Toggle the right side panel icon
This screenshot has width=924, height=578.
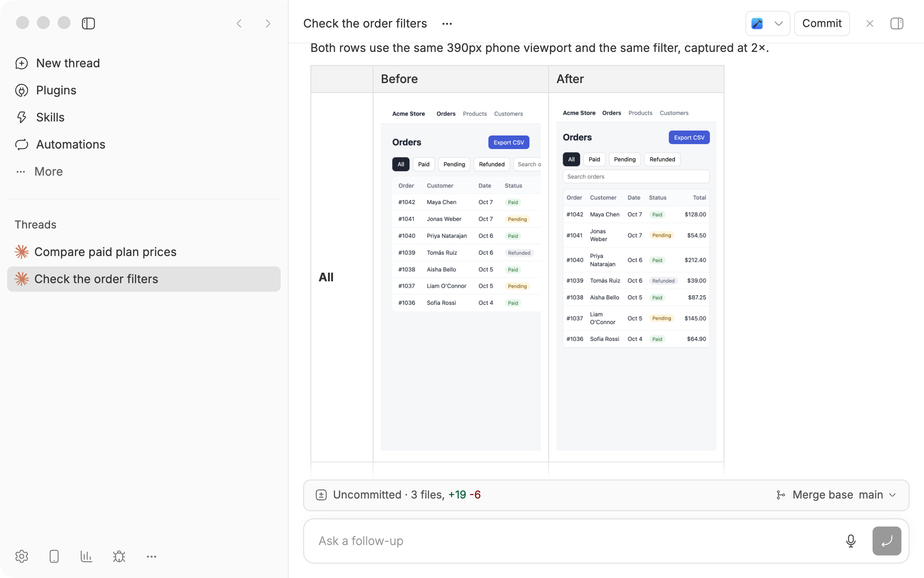tap(896, 23)
